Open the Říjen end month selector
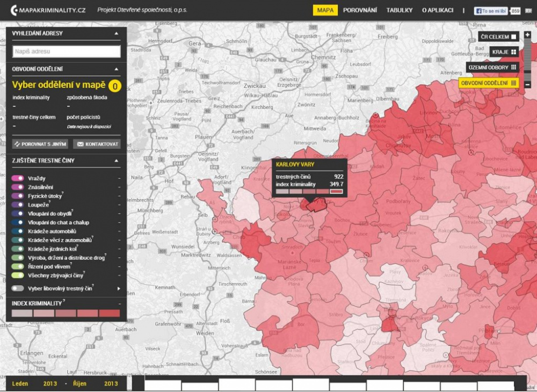Screen dimensions: 537x392 pyautogui.click(x=80, y=383)
